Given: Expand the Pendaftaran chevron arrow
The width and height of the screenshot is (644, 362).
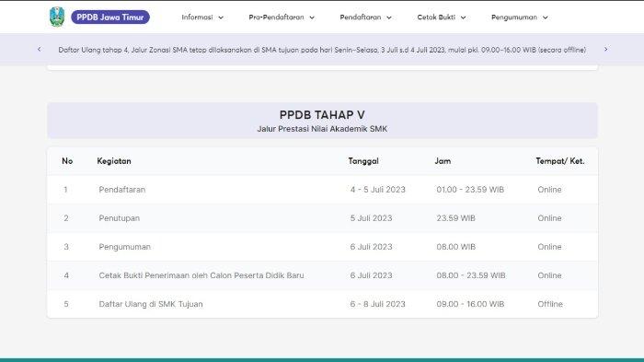Looking at the screenshot, I should [x=389, y=18].
